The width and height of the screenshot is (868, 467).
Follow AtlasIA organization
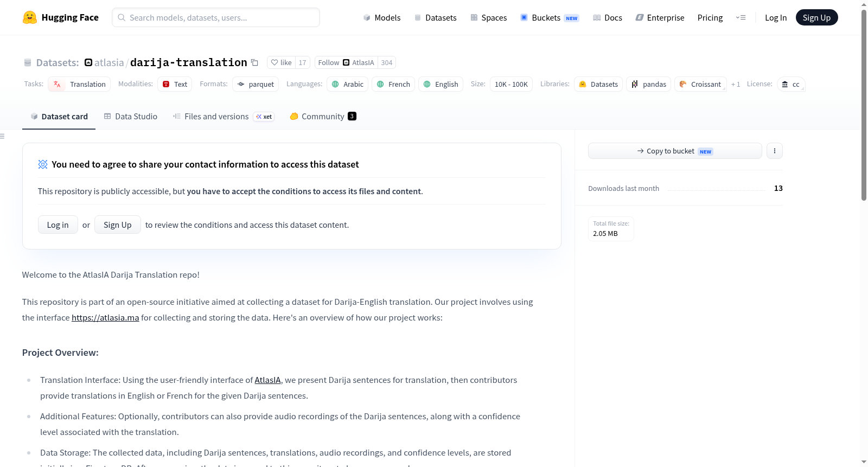346,62
